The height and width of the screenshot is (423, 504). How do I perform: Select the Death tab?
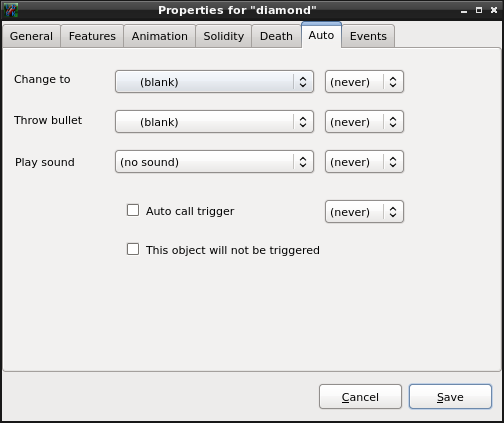[276, 36]
